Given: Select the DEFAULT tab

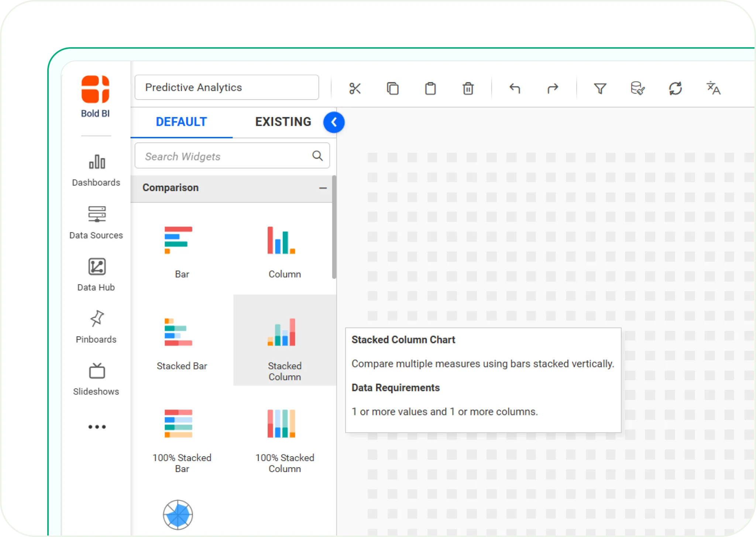Looking at the screenshot, I should pos(181,122).
